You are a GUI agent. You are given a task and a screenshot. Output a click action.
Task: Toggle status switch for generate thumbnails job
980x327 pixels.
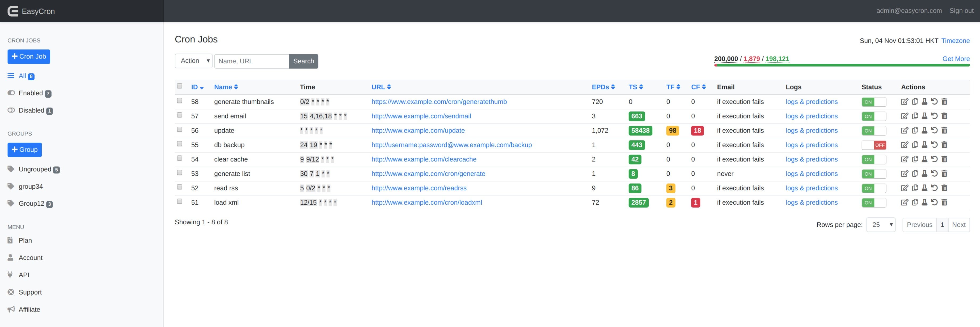tap(874, 102)
